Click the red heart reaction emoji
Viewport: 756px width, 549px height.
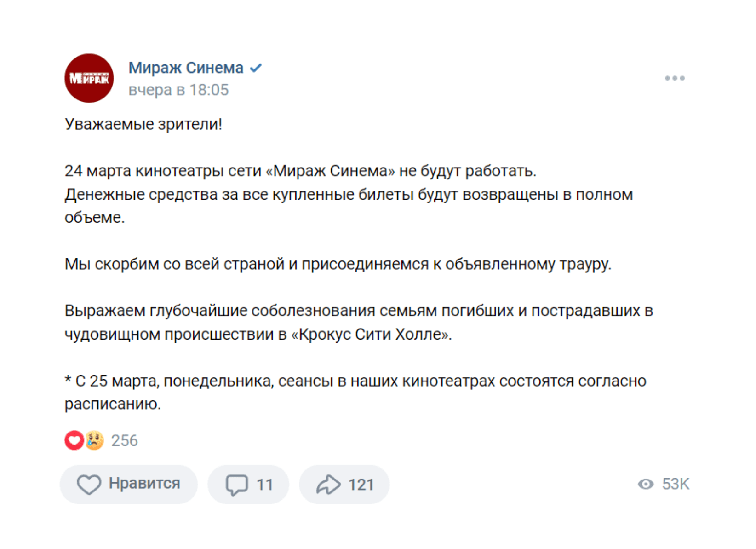coord(74,440)
